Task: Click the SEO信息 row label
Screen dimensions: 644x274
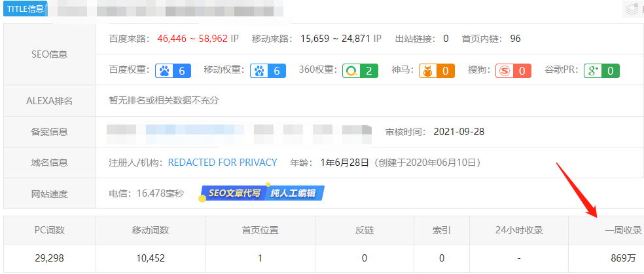Action: coord(49,54)
